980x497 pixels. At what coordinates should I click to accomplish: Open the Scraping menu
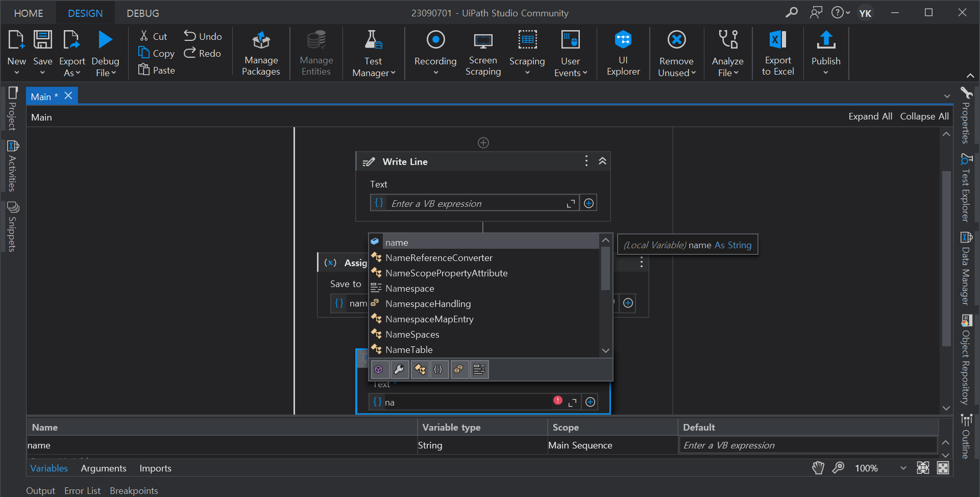click(x=527, y=53)
